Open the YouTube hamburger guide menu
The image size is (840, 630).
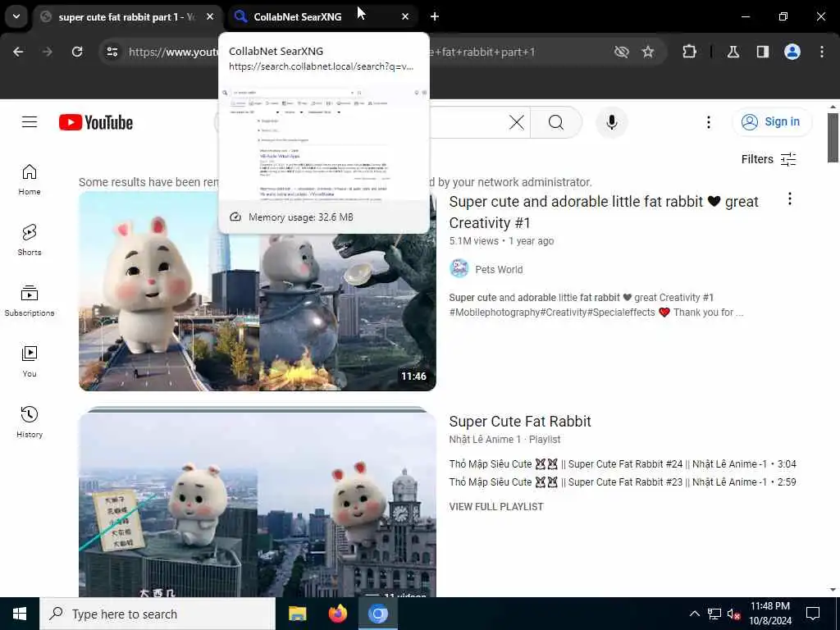click(30, 122)
